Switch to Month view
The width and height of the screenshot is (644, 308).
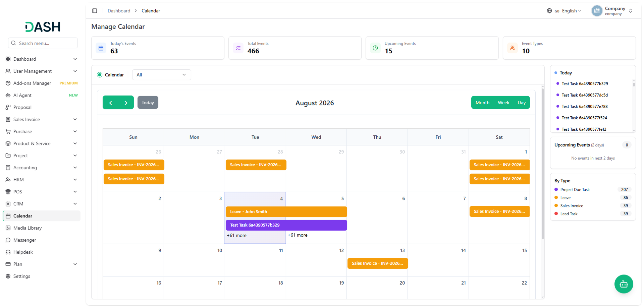[482, 103]
